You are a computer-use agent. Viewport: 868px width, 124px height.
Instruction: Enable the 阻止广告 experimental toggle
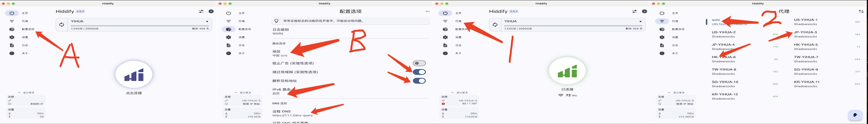click(x=419, y=63)
